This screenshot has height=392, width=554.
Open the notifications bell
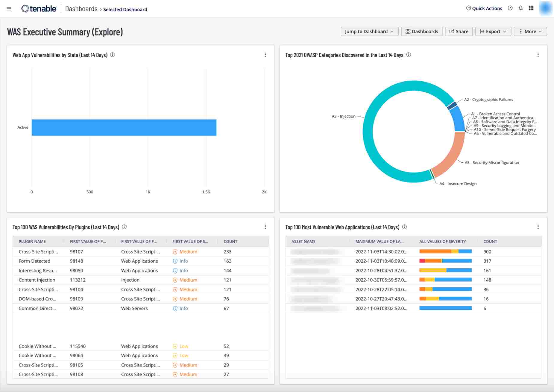521,8
